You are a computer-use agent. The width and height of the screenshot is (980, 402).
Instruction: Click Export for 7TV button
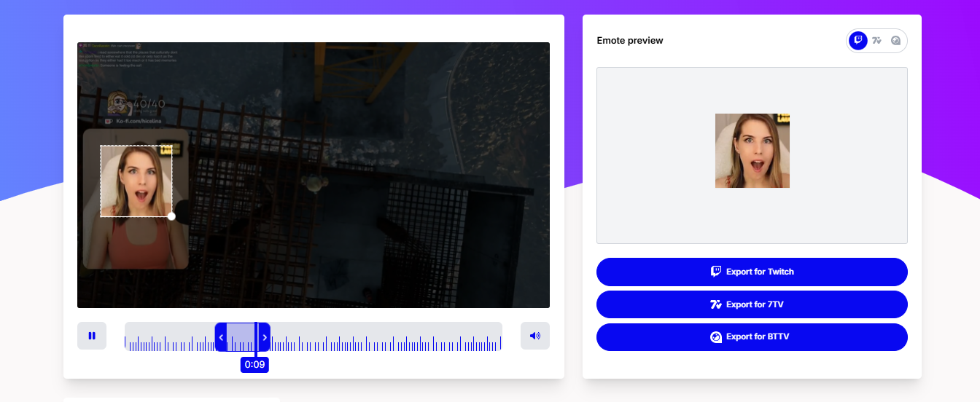[x=752, y=304]
